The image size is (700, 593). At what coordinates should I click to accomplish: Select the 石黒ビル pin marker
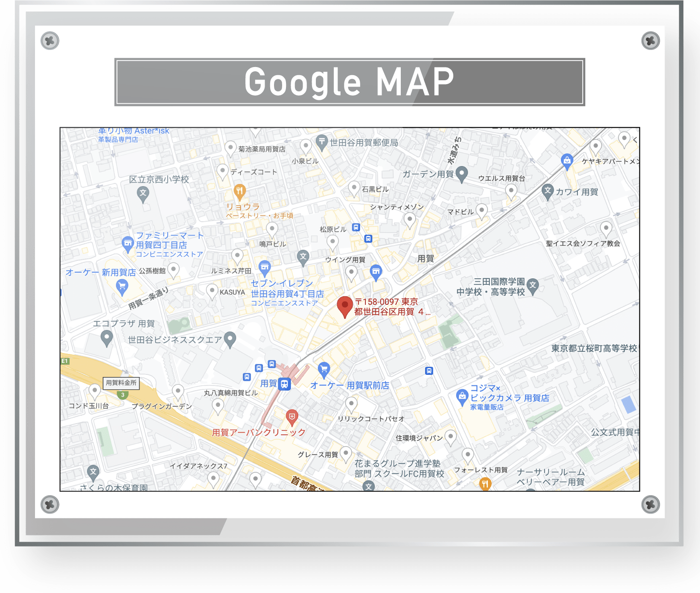pos(354,190)
